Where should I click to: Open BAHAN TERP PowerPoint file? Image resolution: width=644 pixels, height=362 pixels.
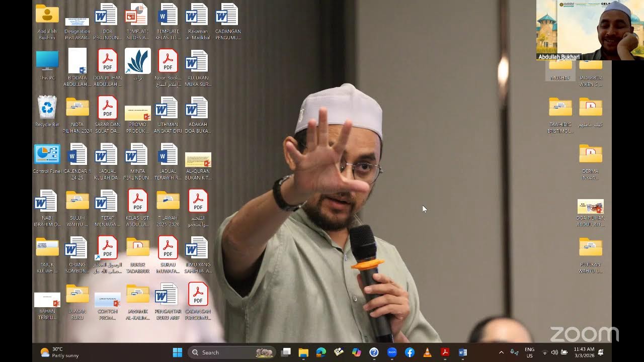47,306
